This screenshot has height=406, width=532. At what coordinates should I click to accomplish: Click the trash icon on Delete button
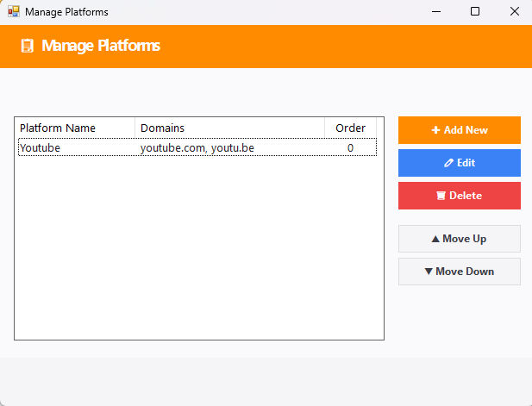click(x=441, y=196)
